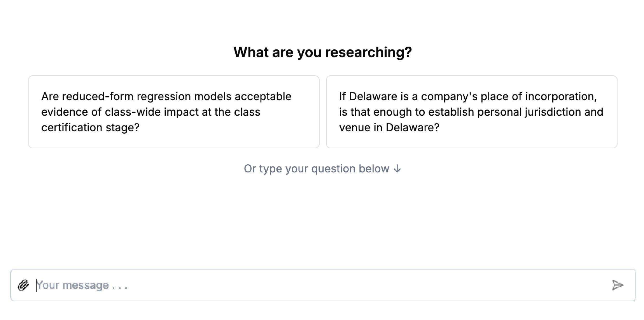Open the file upload via the clip icon
The height and width of the screenshot is (320, 644).
pos(23,285)
